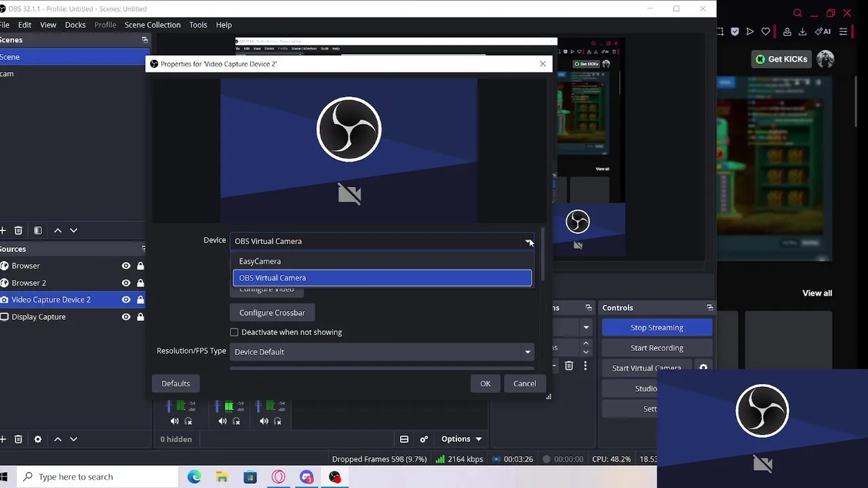
Task: Click Configure Crossbar button
Action: pos(272,313)
